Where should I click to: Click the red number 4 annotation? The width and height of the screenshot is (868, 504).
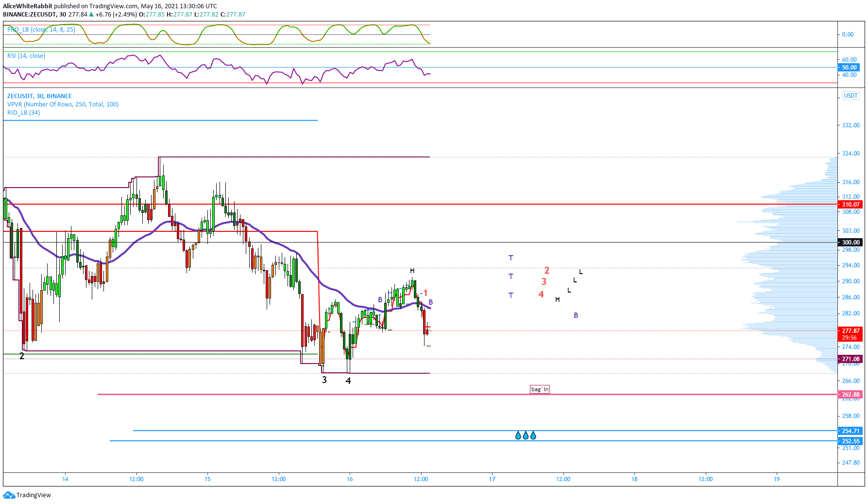click(541, 294)
